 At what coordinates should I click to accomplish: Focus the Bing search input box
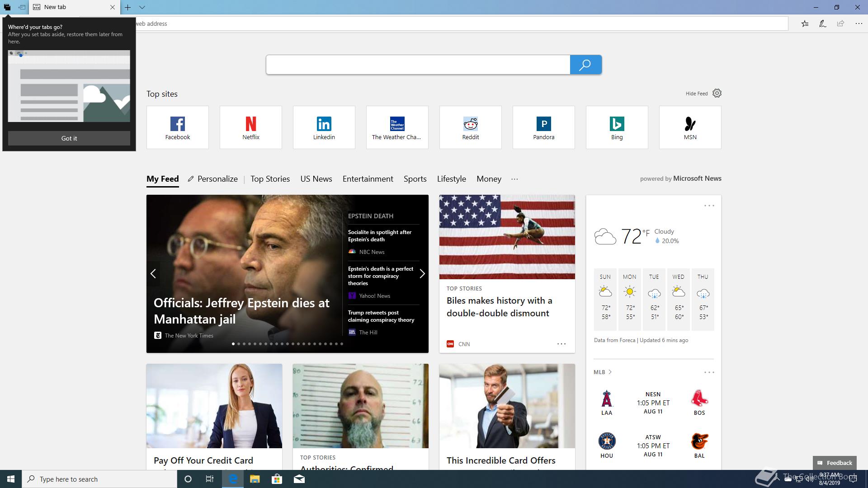pos(418,65)
